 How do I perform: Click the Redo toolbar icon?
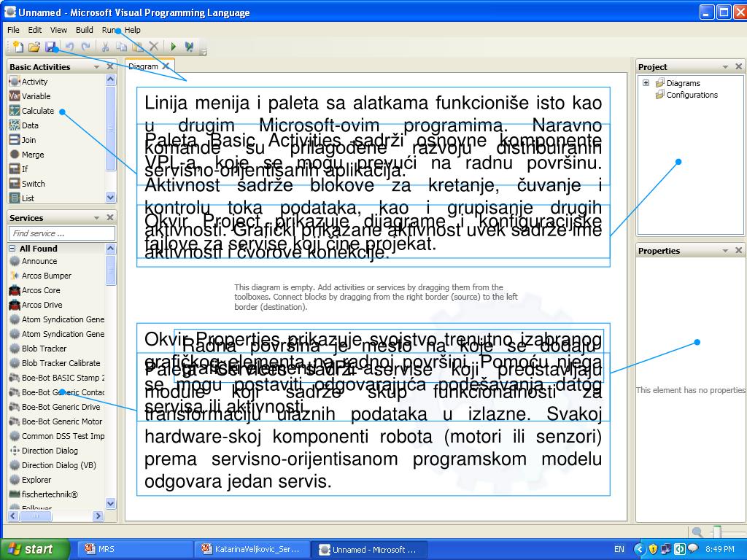click(86, 46)
